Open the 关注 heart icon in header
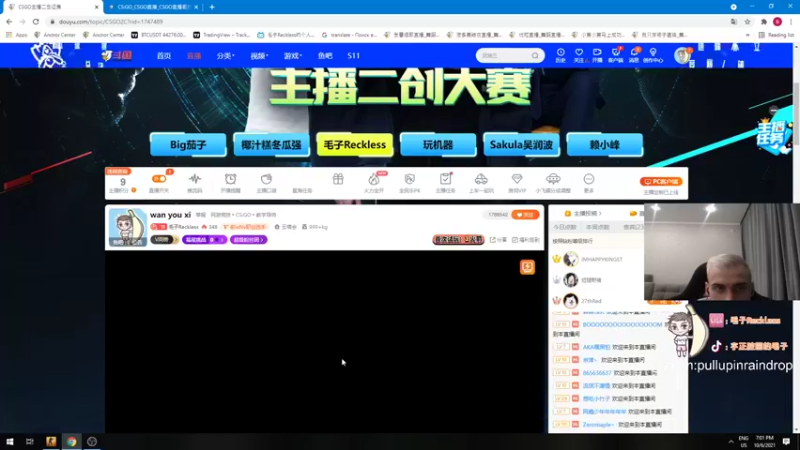 [579, 53]
